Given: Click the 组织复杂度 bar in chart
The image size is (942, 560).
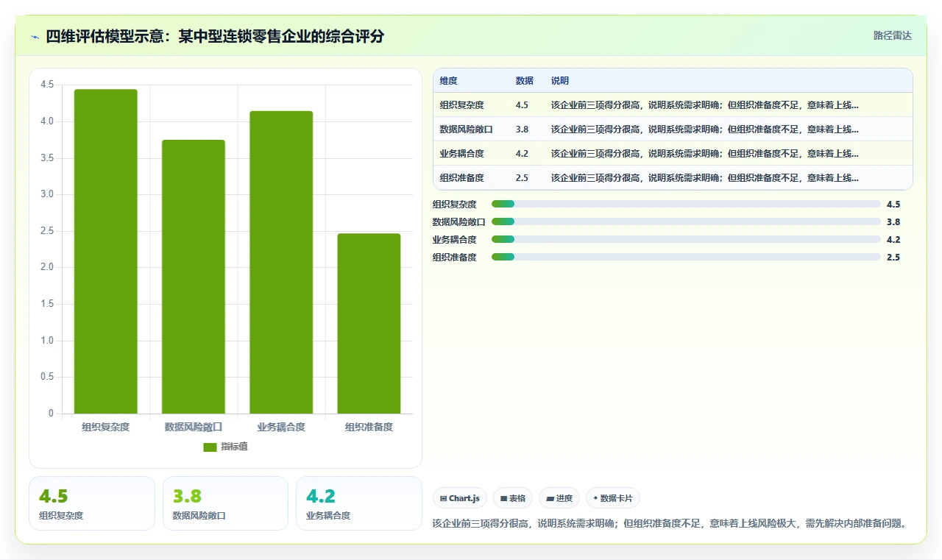Looking at the screenshot, I should (106, 252).
